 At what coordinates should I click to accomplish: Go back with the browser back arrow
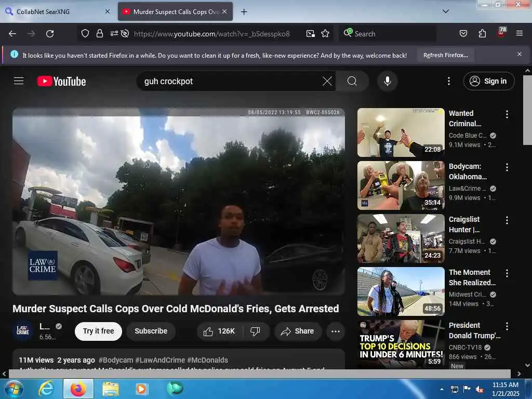click(x=12, y=34)
